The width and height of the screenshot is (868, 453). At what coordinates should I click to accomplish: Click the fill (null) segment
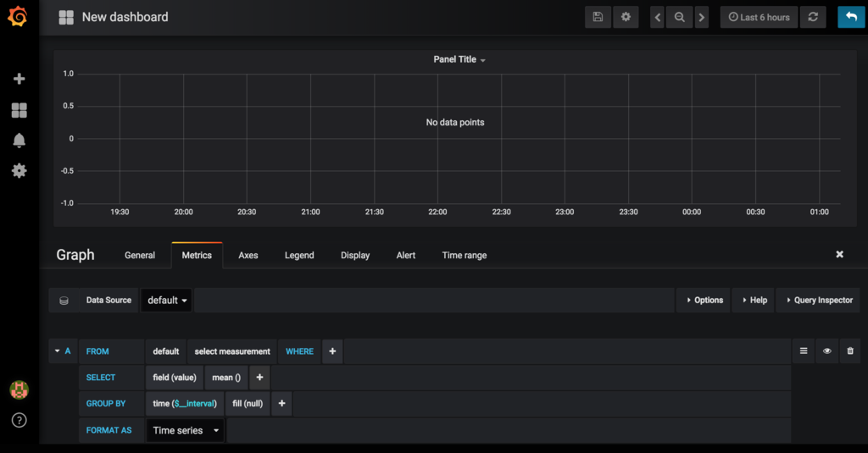[x=248, y=403]
